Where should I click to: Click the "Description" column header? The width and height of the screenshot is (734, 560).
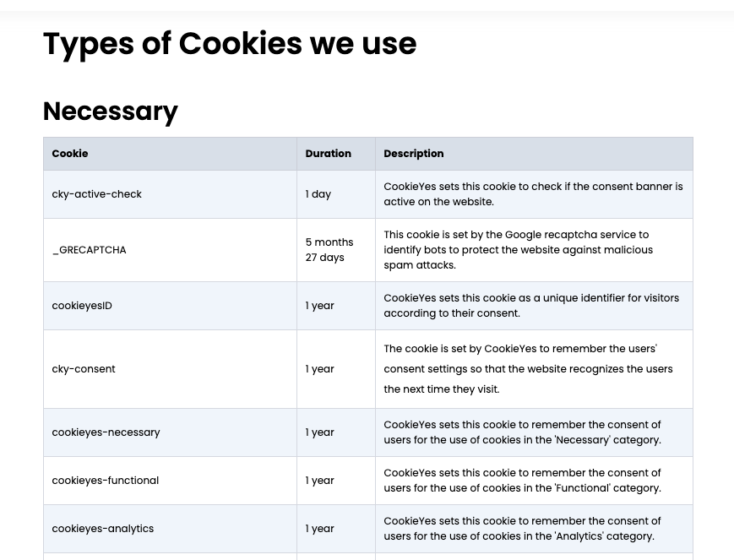(x=413, y=154)
